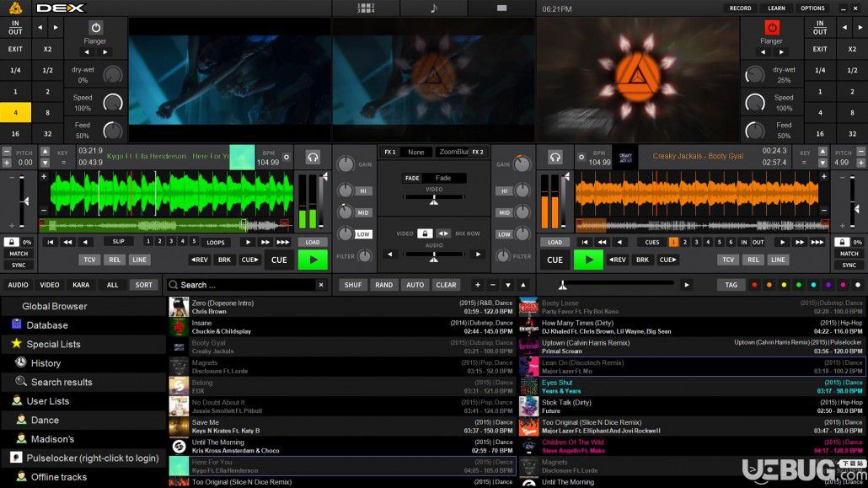Click left deck key up arrow
Image resolution: width=868 pixels, height=488 pixels.
tap(45, 151)
